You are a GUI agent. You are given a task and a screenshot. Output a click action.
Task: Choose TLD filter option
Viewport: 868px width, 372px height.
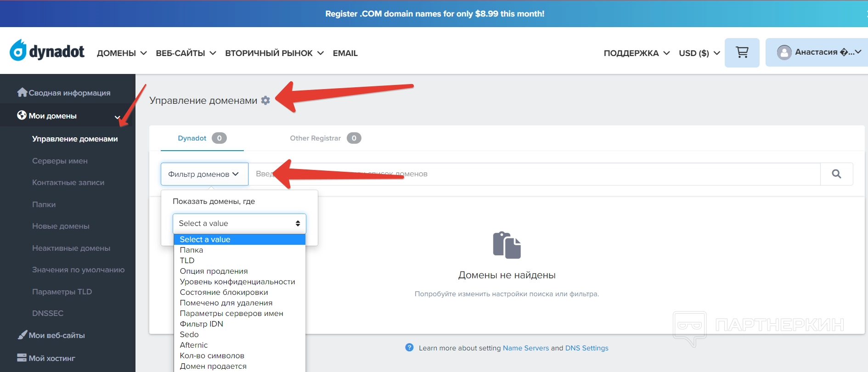pos(239,260)
